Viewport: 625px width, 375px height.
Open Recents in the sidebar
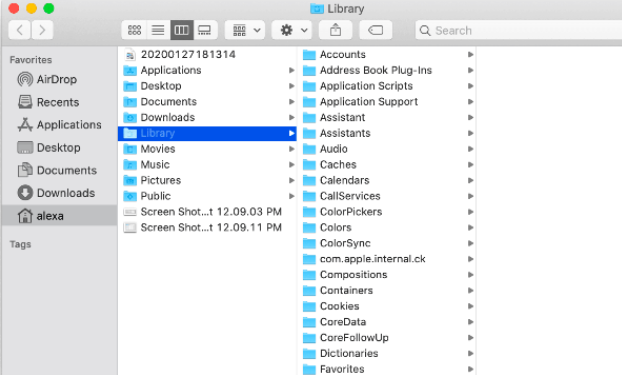click(x=59, y=102)
